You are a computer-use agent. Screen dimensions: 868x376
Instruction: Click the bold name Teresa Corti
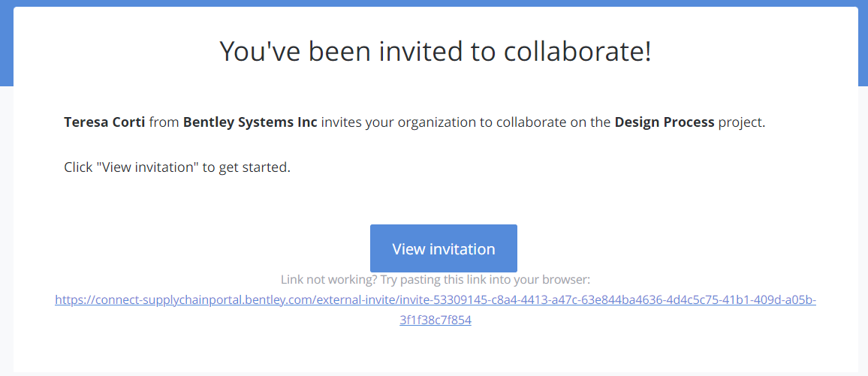coord(104,122)
